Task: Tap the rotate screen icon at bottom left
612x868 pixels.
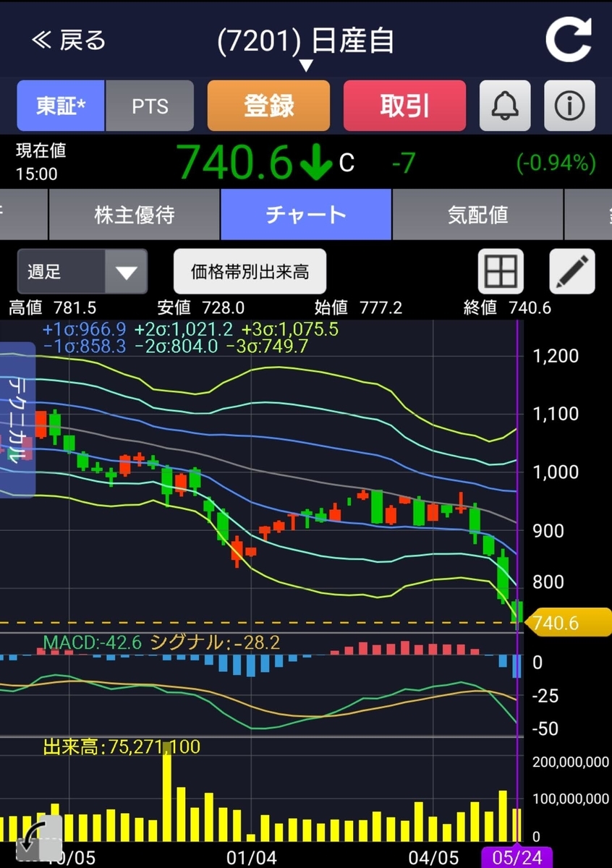Action: click(x=38, y=838)
